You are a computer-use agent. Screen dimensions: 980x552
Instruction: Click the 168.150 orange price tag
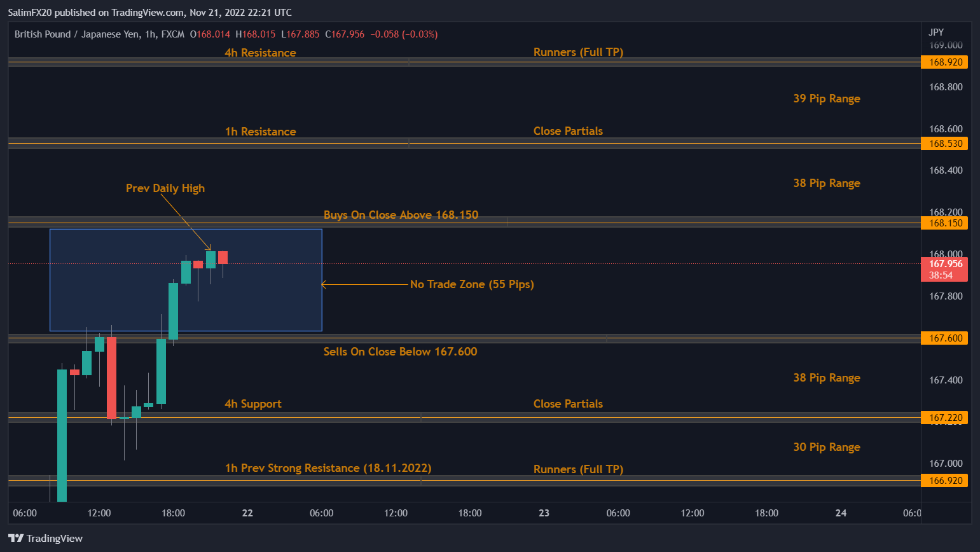coord(945,223)
